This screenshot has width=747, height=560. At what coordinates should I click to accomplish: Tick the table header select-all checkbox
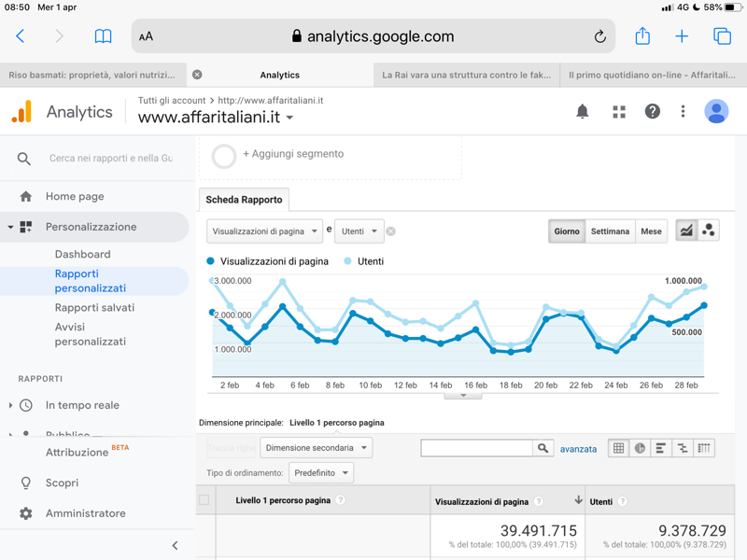click(x=204, y=500)
